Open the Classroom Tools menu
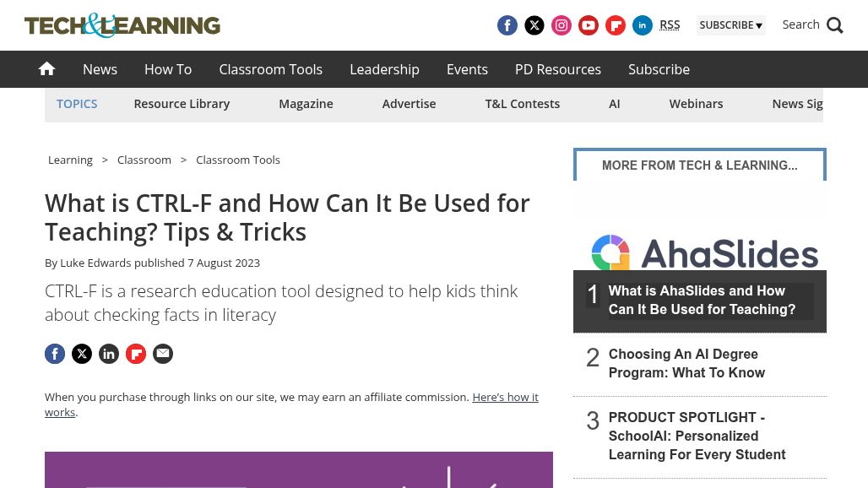Image resolution: width=868 pixels, height=488 pixels. point(270,69)
